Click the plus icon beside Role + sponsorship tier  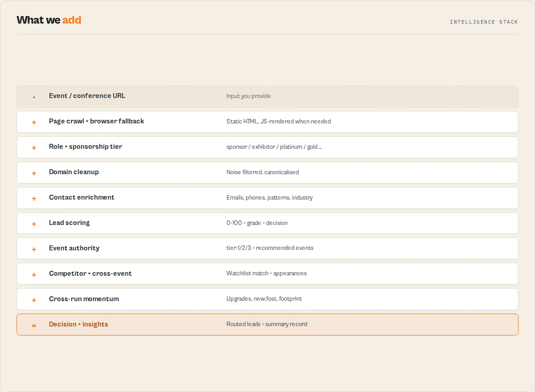pyautogui.click(x=34, y=147)
